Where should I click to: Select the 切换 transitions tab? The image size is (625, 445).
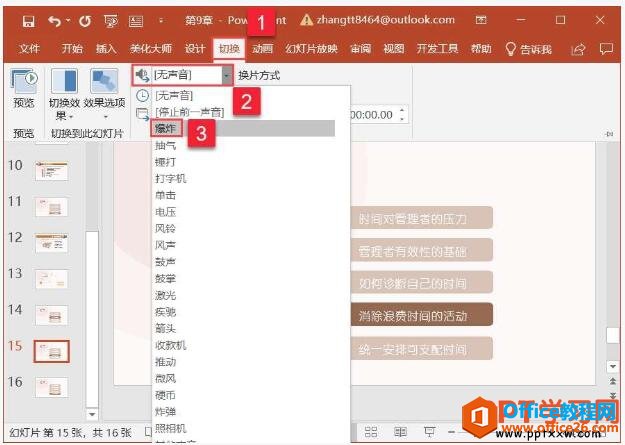(x=229, y=49)
